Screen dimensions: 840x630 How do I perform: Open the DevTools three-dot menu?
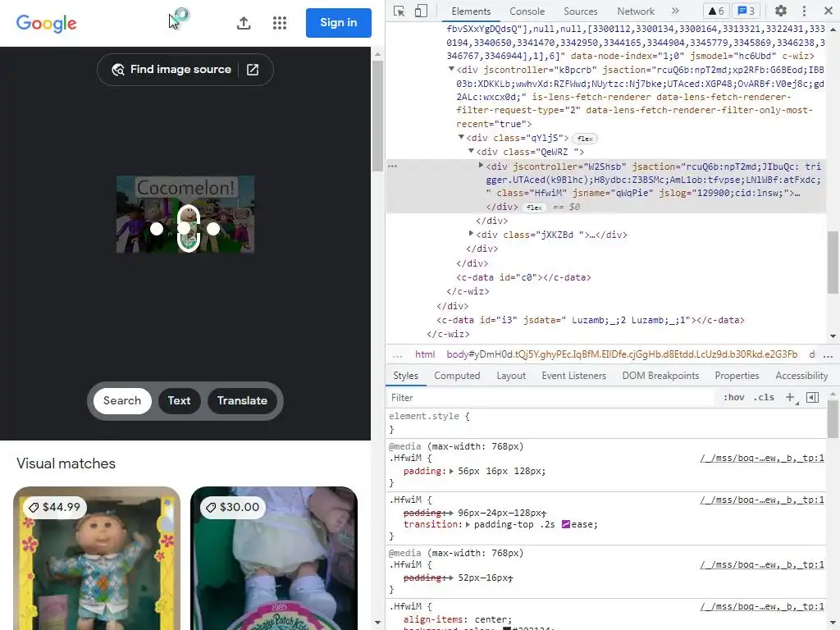tap(804, 11)
